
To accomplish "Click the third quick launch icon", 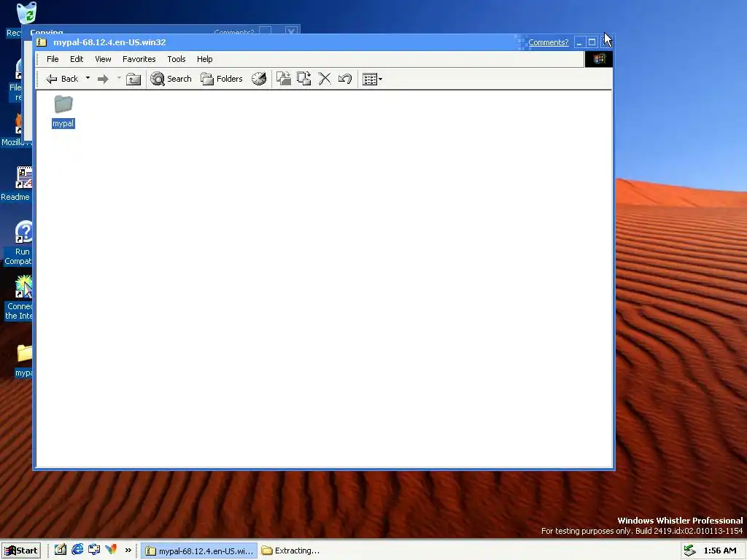I will 94,550.
